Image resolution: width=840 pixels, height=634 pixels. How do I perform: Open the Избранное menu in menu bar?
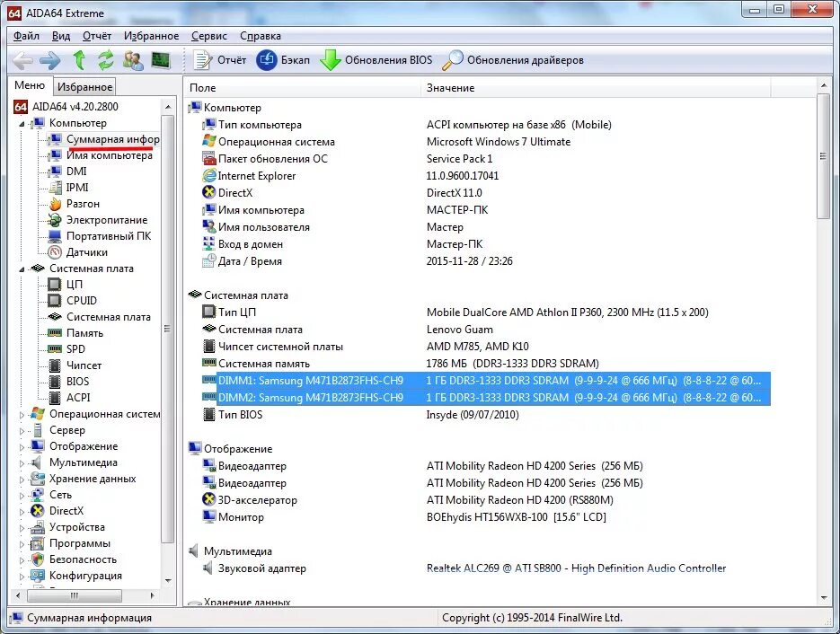point(151,36)
